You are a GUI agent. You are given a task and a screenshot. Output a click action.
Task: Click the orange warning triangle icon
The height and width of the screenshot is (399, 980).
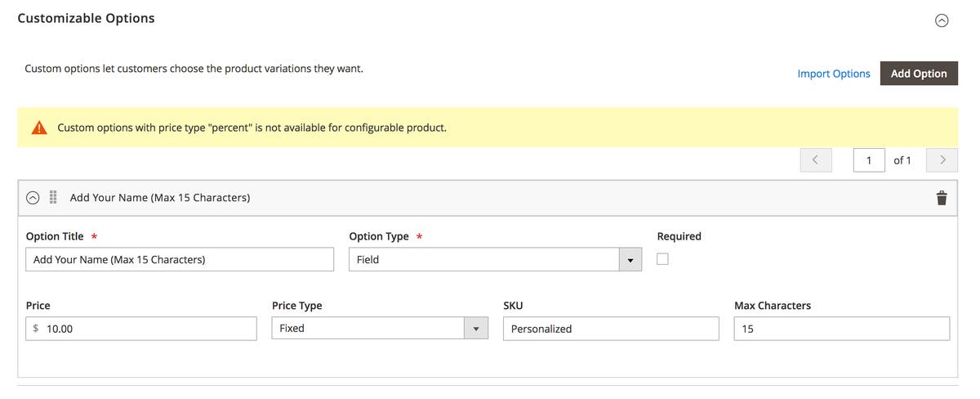[x=39, y=128]
